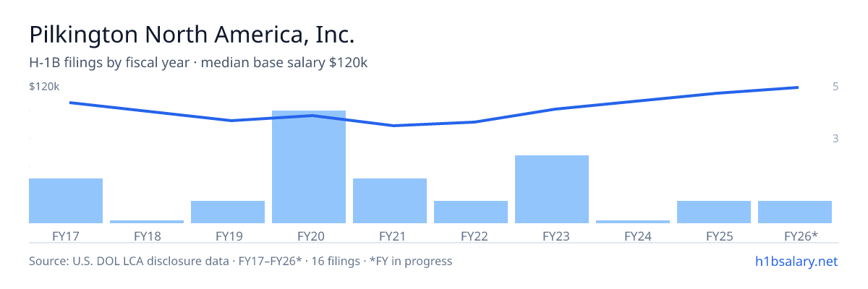Click the FY22 bar
The height and width of the screenshot is (289, 868).
(x=471, y=212)
